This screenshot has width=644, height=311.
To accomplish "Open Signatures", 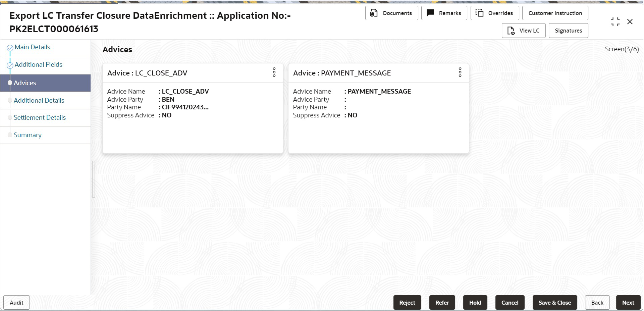I will pos(568,31).
